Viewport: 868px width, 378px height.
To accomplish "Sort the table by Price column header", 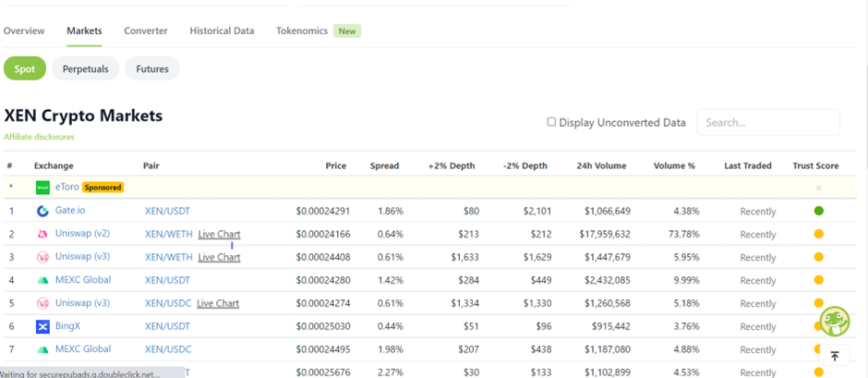I will (x=335, y=165).
